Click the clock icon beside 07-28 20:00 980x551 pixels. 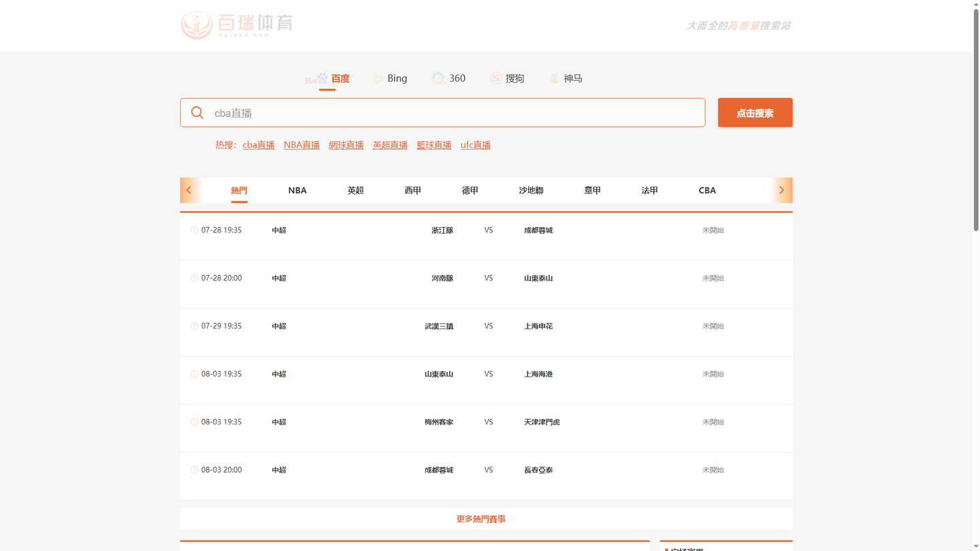[195, 278]
